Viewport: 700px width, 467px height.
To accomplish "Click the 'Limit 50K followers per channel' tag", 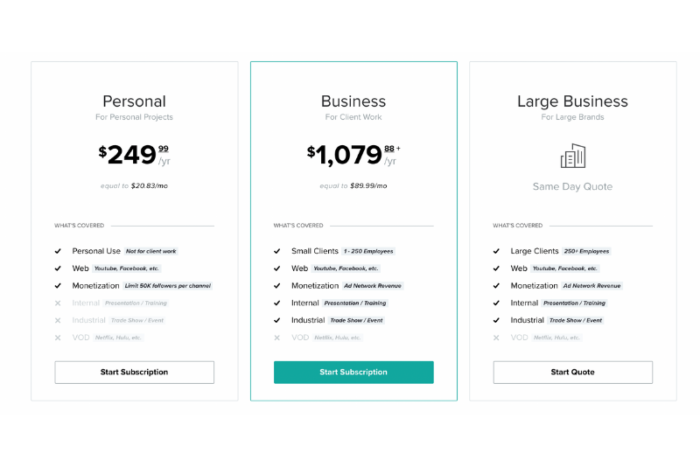I will pyautogui.click(x=168, y=286).
